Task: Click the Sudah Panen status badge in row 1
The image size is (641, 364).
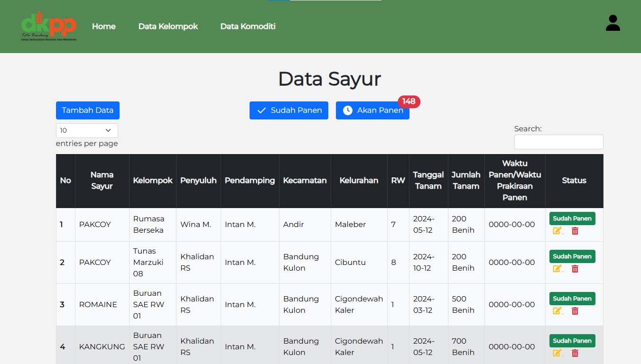Action: [572, 218]
